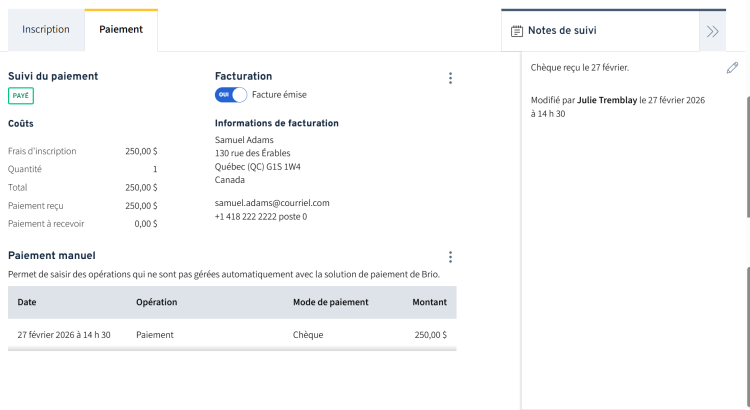Image resolution: width=750 pixels, height=410 pixels.
Task: Sort by the Montant column header
Action: coord(429,302)
